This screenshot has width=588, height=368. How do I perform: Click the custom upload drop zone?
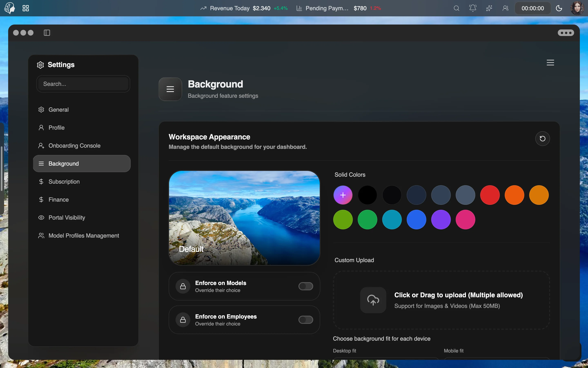(x=441, y=300)
